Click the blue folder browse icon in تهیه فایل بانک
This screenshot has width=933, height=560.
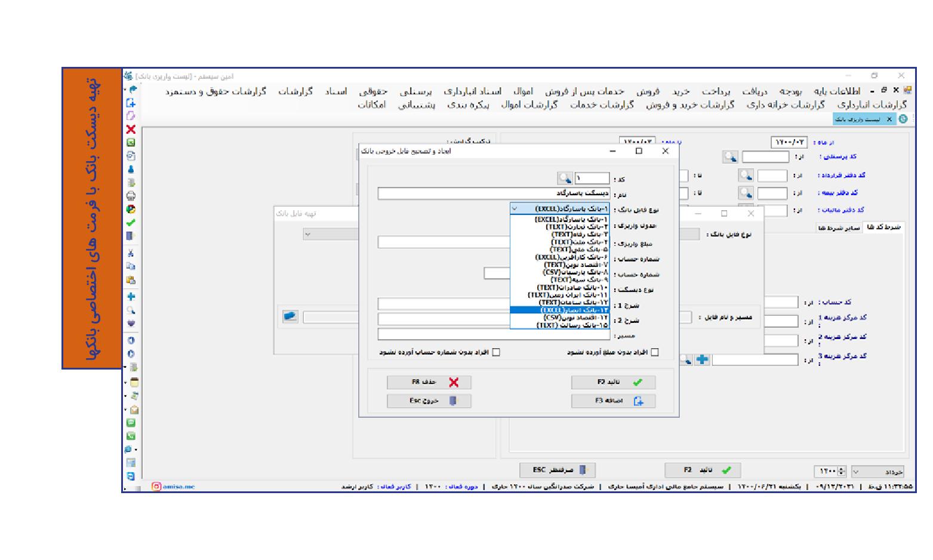pos(290,316)
